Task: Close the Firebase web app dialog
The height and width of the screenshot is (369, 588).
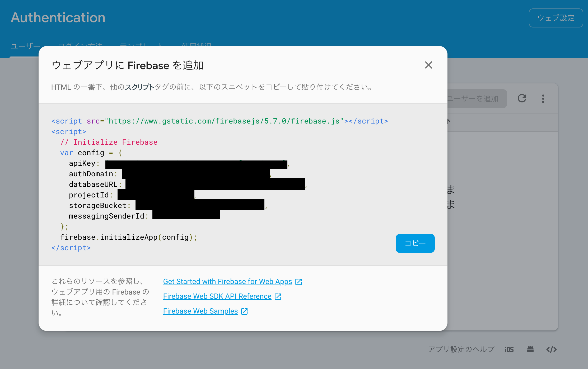Action: [428, 65]
